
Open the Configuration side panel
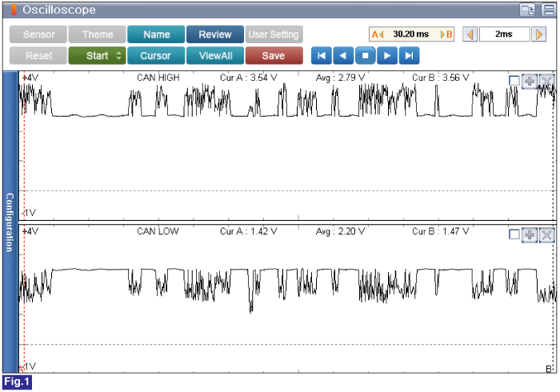click(x=10, y=222)
